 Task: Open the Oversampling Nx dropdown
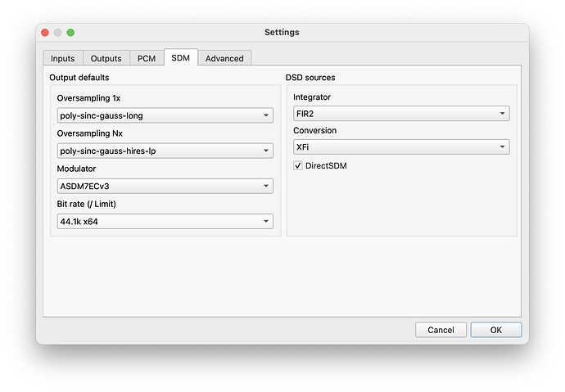(x=165, y=151)
